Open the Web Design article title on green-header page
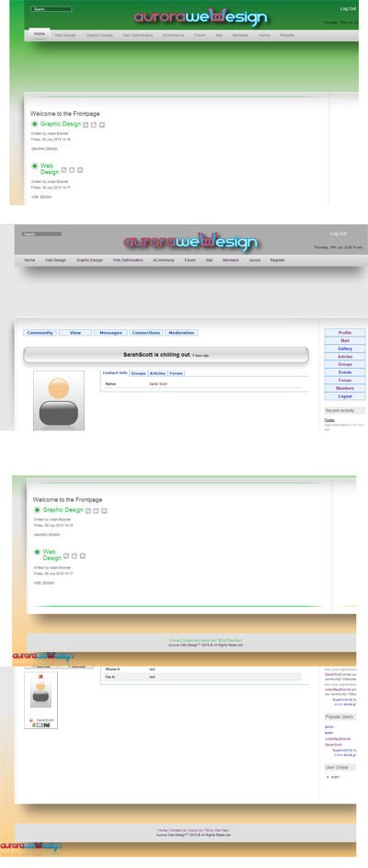This screenshot has width=368, height=868. (x=50, y=169)
